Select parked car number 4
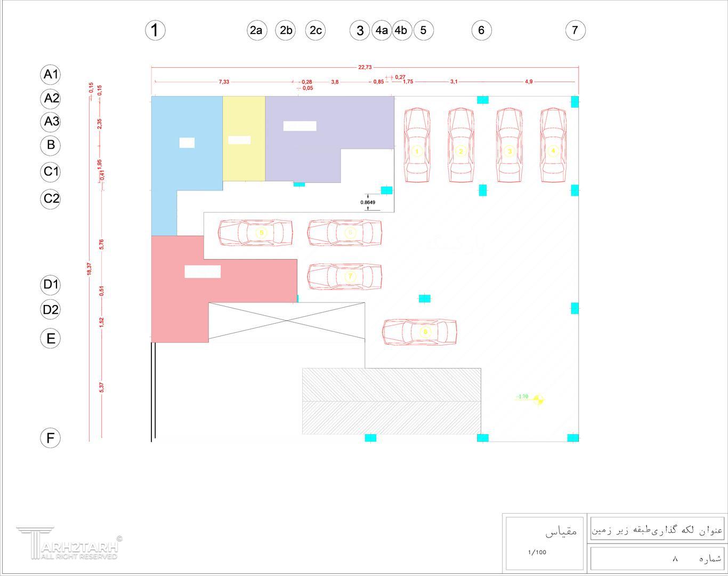The height and width of the screenshot is (576, 728). tap(553, 146)
